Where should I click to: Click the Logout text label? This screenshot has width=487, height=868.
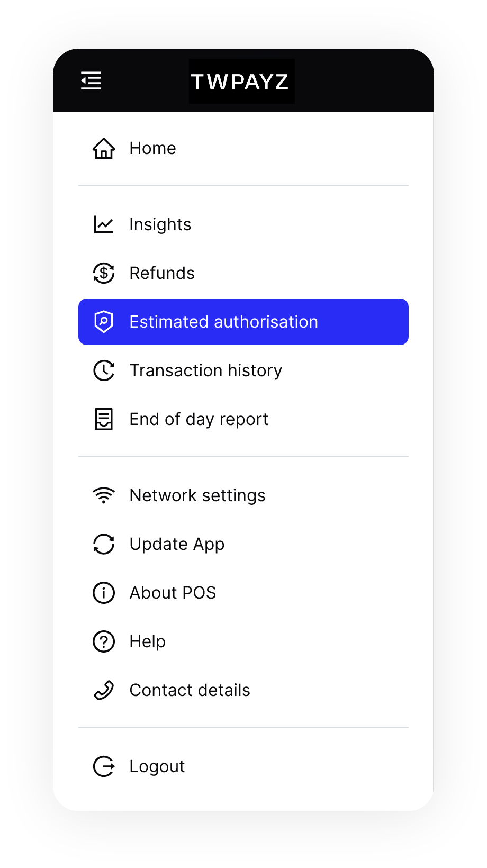(157, 766)
